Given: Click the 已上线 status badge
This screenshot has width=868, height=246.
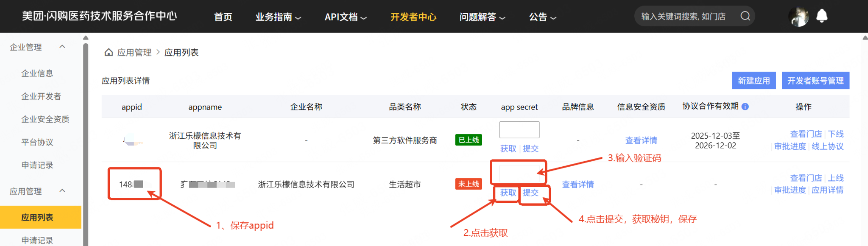Looking at the screenshot, I should 468,140.
